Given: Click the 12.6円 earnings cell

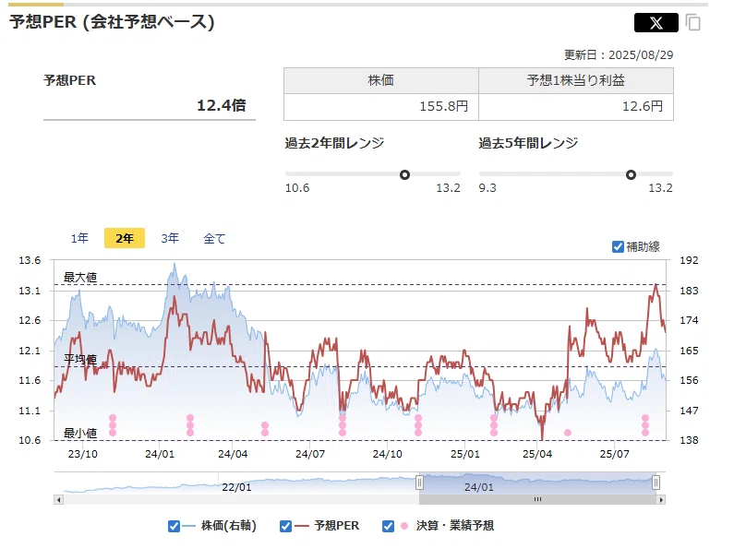Looking at the screenshot, I should 576,107.
